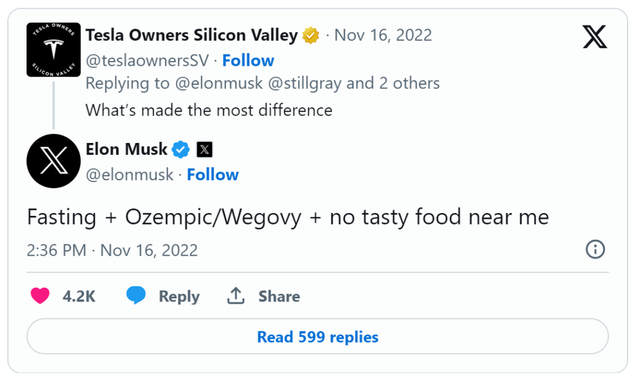Open Read 599 replies button
The height and width of the screenshot is (382, 640).
coord(318,336)
